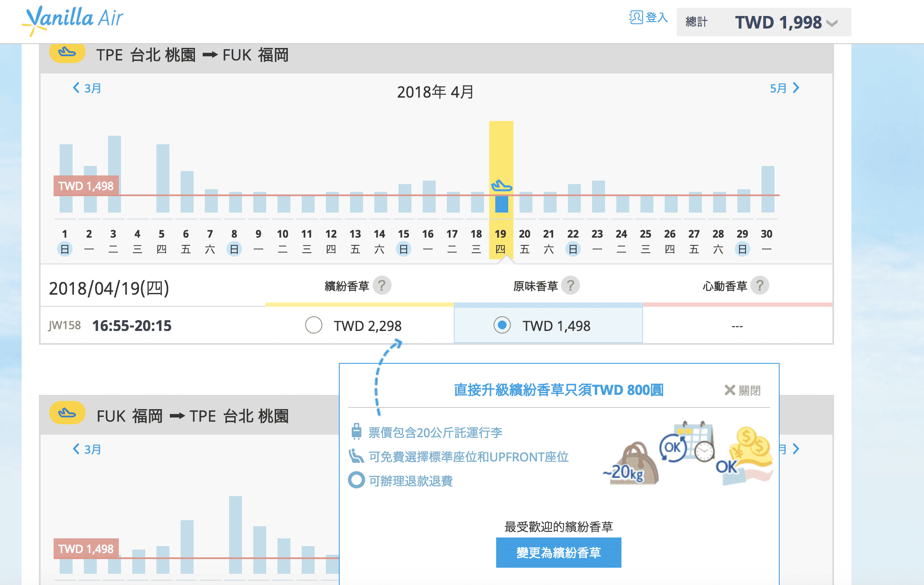
Task: Click the plane icon beside FUK to TPE
Action: (x=67, y=413)
